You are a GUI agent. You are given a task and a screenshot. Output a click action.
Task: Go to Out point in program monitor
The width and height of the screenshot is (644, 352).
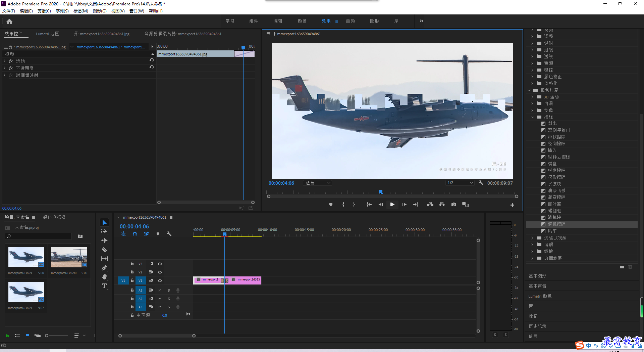point(416,205)
